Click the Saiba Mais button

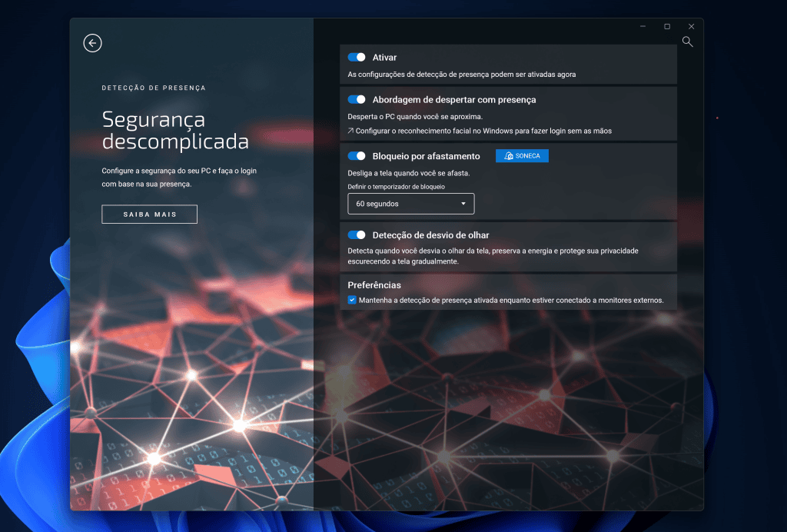(150, 214)
